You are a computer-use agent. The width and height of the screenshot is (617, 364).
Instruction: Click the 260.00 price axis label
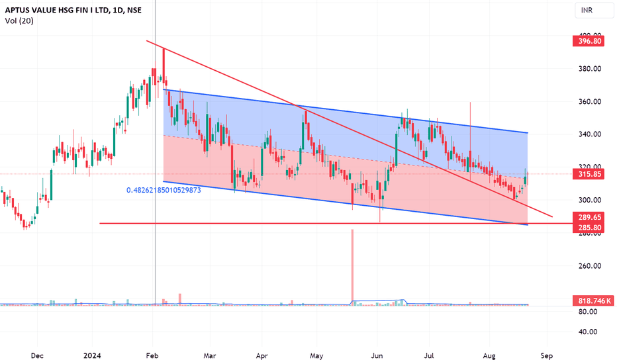(x=589, y=266)
